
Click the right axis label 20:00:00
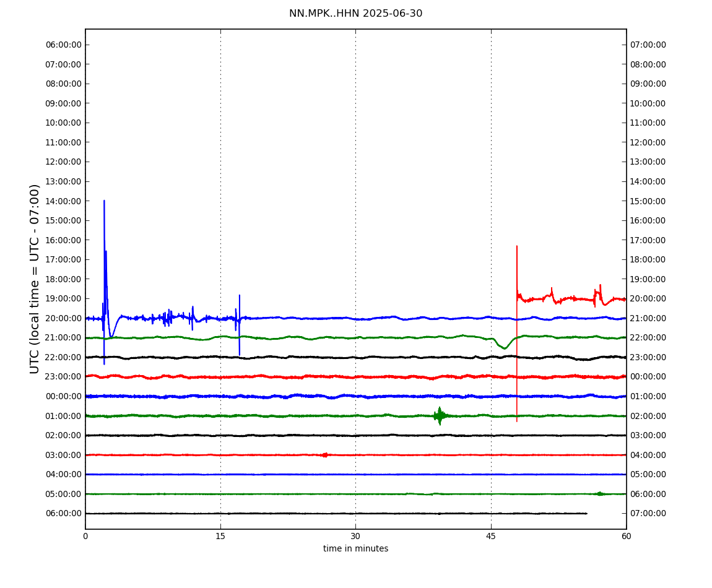pyautogui.click(x=648, y=298)
